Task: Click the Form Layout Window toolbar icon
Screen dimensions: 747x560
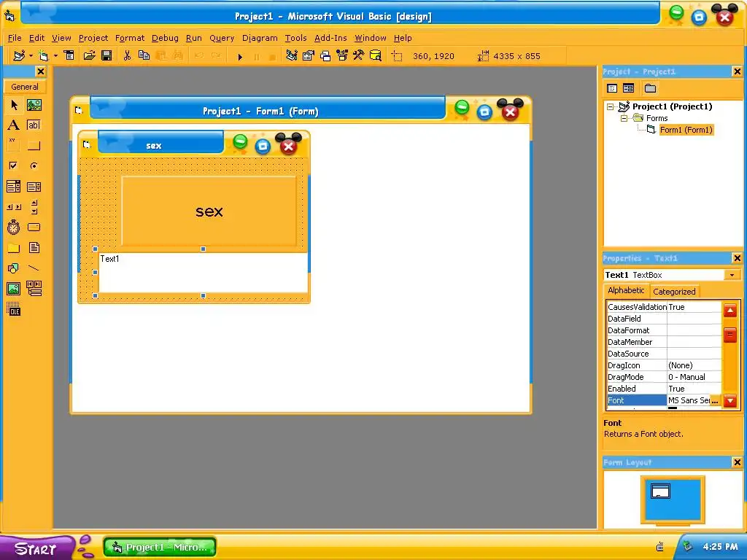Action: (x=325, y=55)
